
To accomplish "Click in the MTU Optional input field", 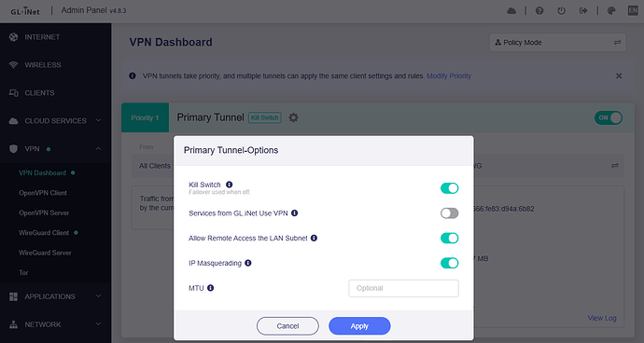I will pos(404,288).
